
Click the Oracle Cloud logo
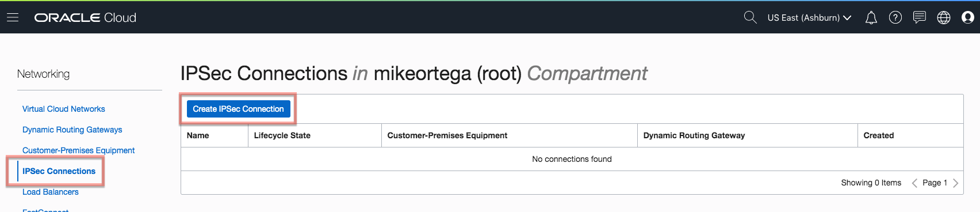click(x=85, y=18)
